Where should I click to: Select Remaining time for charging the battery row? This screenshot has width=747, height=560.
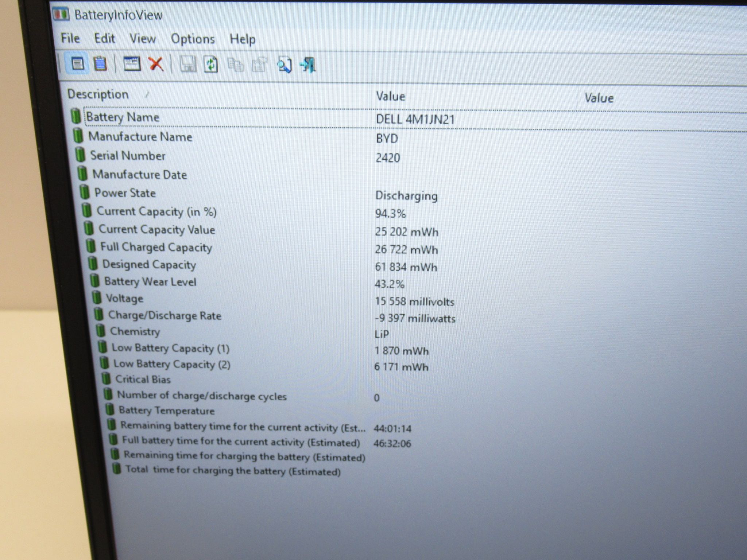point(244,456)
